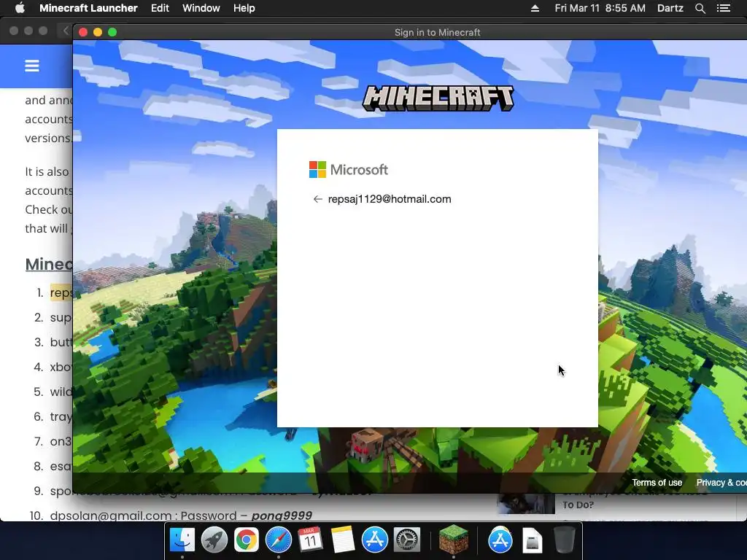Open the Trash in the Dock

(x=565, y=540)
